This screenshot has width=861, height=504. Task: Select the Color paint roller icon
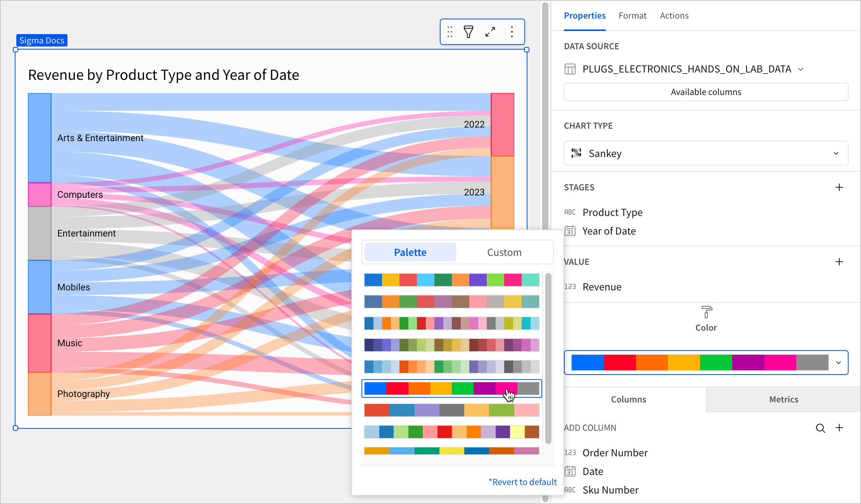coord(706,312)
